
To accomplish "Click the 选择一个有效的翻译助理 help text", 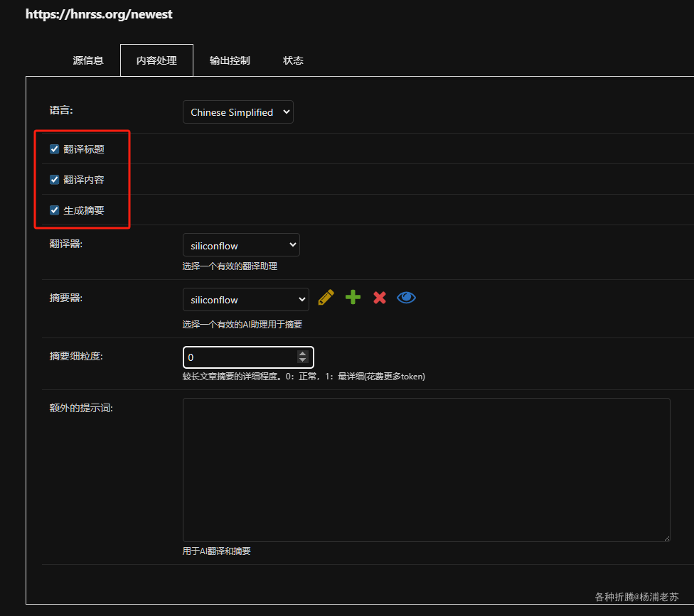I will 230,266.
